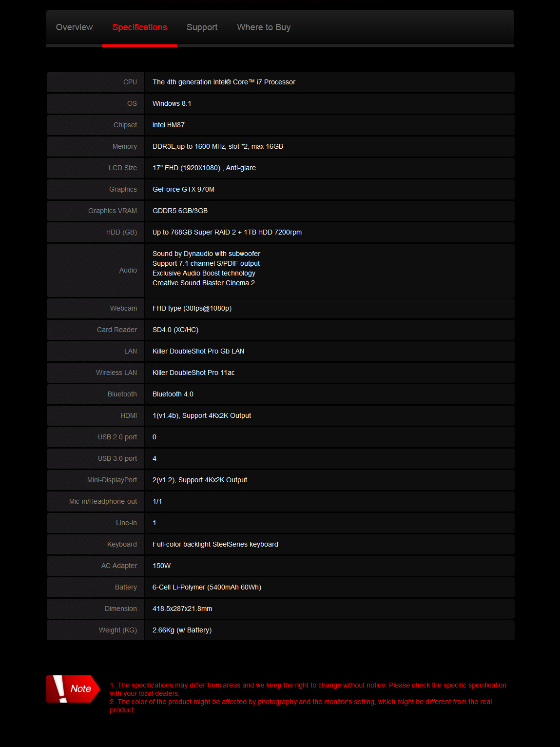The image size is (560, 747).
Task: Click the CPU row label
Action: coord(130,82)
